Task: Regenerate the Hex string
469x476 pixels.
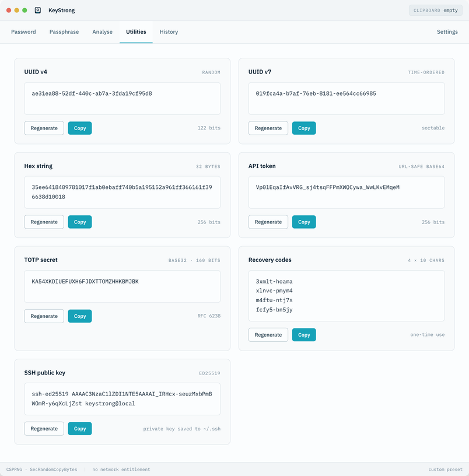Action: click(44, 222)
